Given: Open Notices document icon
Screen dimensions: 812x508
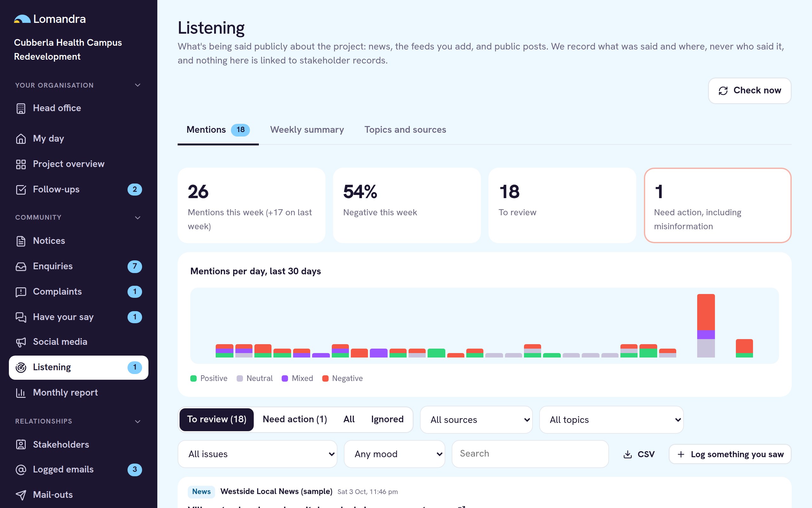Looking at the screenshot, I should (x=21, y=241).
